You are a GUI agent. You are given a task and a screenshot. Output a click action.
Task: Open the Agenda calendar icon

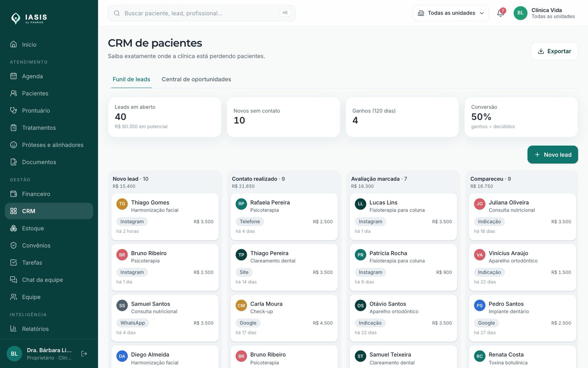(x=14, y=76)
